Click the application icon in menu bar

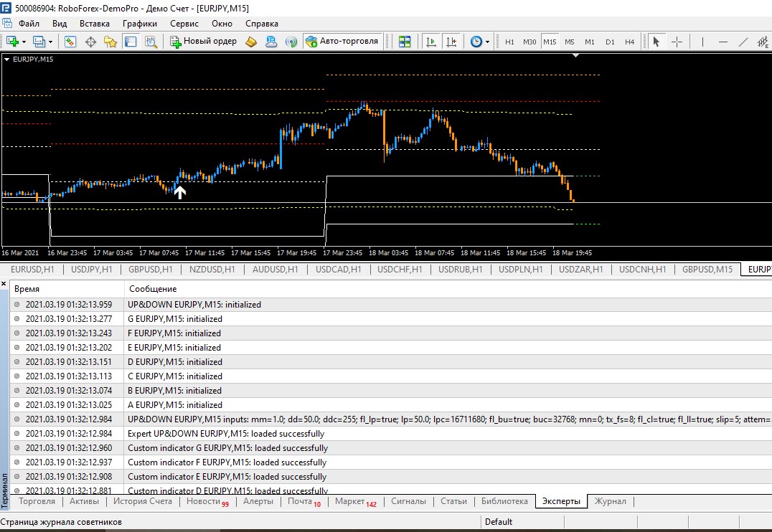[x=7, y=23]
